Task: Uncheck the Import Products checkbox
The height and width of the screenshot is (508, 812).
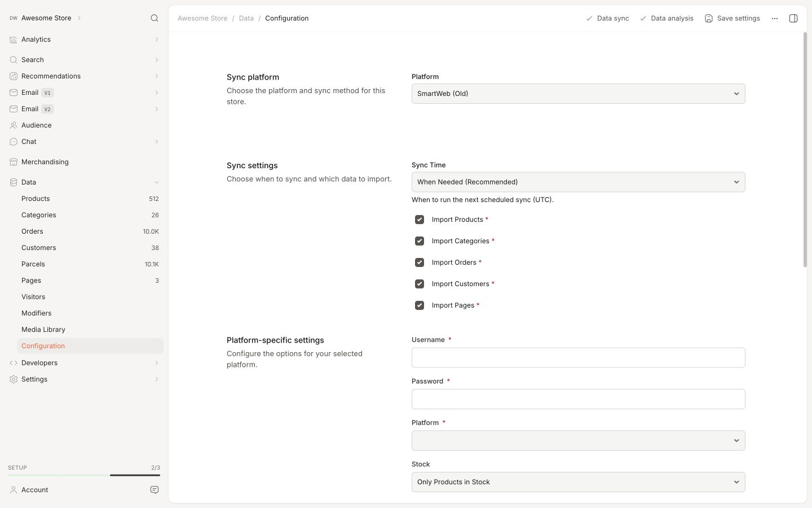Action: [x=420, y=220]
